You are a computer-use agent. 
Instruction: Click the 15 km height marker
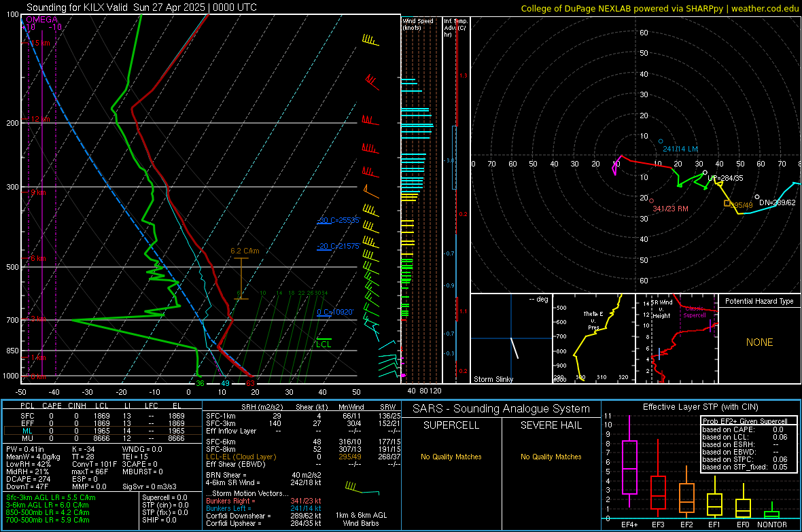40,43
